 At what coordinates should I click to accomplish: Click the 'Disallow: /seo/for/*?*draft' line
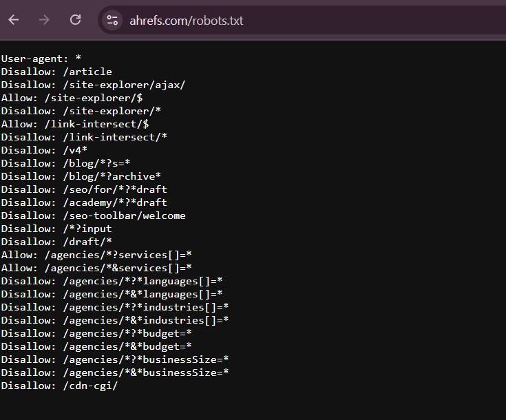[x=84, y=189]
